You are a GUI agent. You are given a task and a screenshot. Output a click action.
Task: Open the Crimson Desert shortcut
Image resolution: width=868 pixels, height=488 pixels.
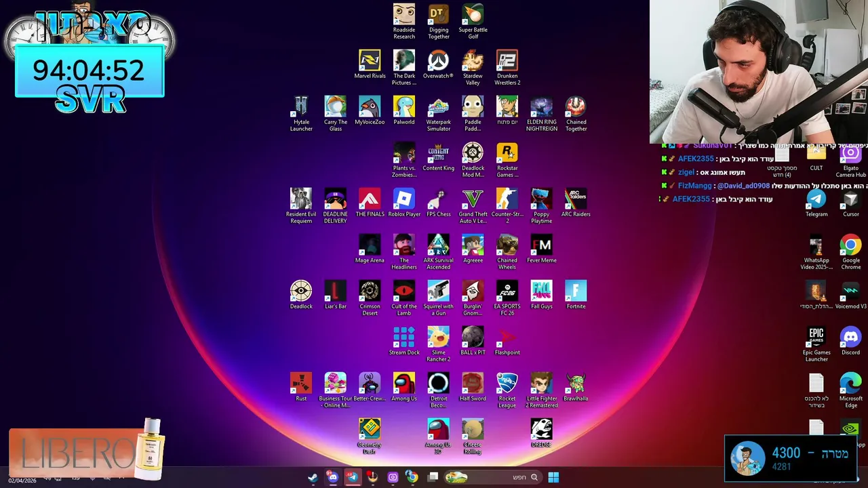[370, 298]
